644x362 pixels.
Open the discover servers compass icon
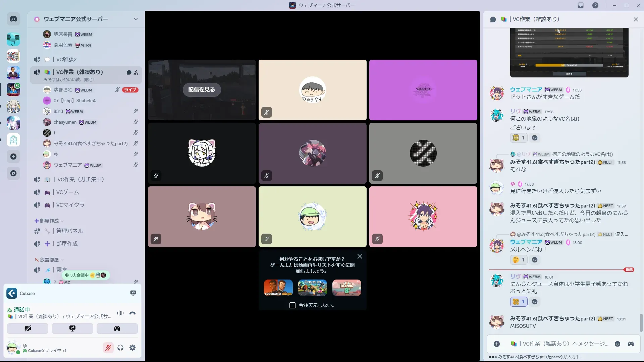pyautogui.click(x=13, y=173)
